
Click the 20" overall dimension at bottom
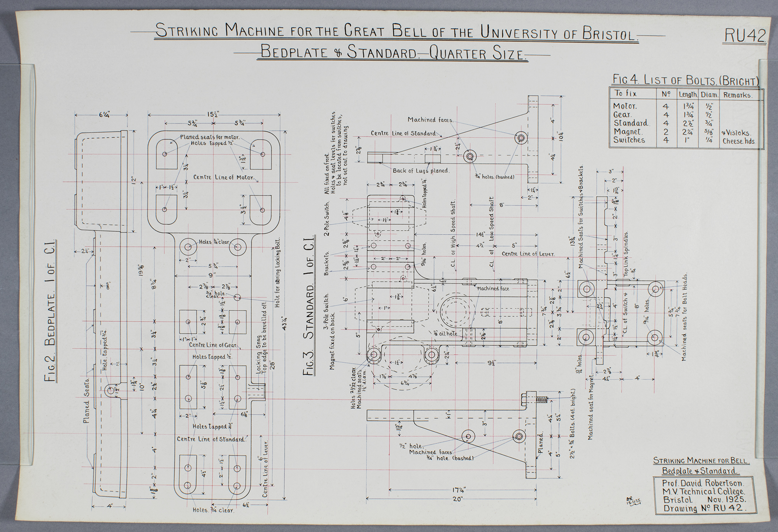click(457, 499)
